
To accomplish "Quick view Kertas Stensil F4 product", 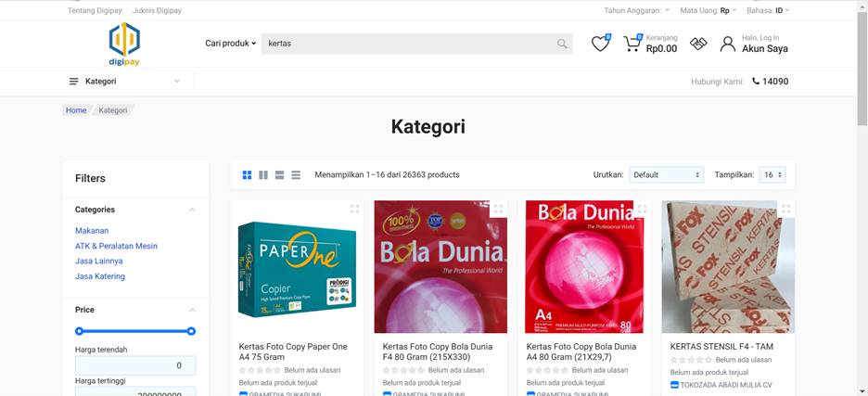I will coord(786,209).
